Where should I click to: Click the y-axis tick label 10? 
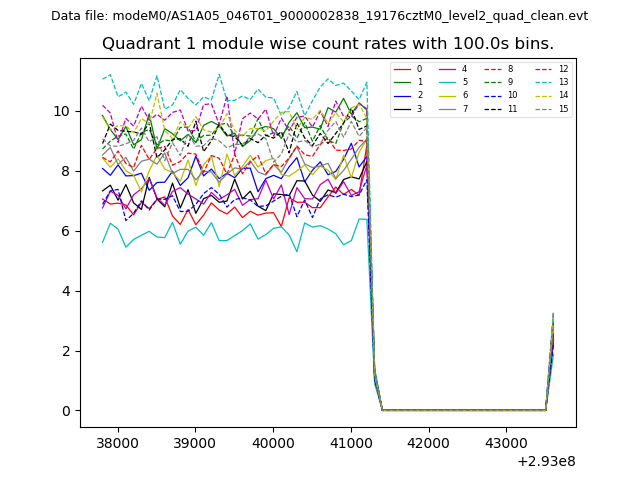pyautogui.click(x=64, y=111)
